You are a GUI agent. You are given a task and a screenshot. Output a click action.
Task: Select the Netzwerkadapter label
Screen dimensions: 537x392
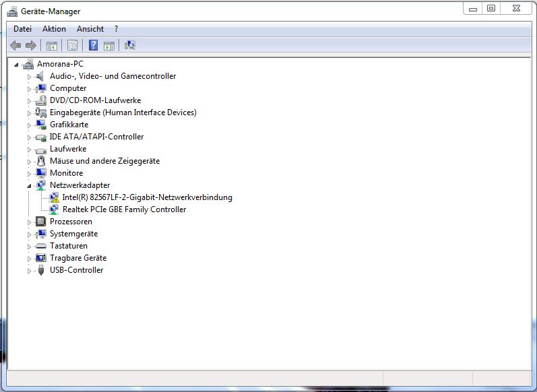coord(80,185)
